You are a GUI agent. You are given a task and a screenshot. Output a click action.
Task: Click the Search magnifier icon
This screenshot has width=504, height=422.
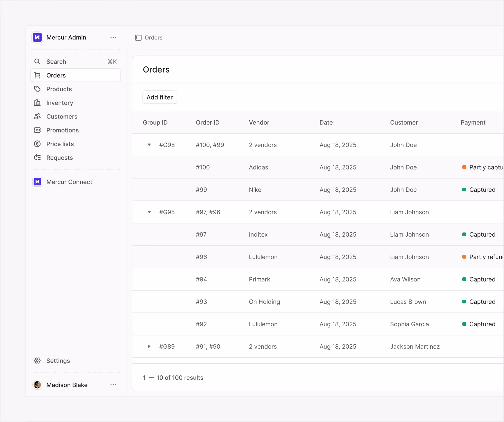click(x=37, y=62)
